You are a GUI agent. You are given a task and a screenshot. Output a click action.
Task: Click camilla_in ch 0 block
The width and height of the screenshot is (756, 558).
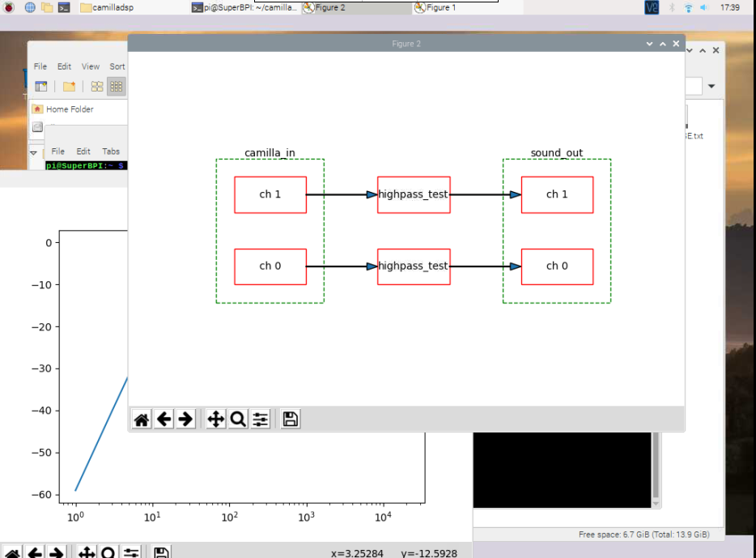point(270,266)
